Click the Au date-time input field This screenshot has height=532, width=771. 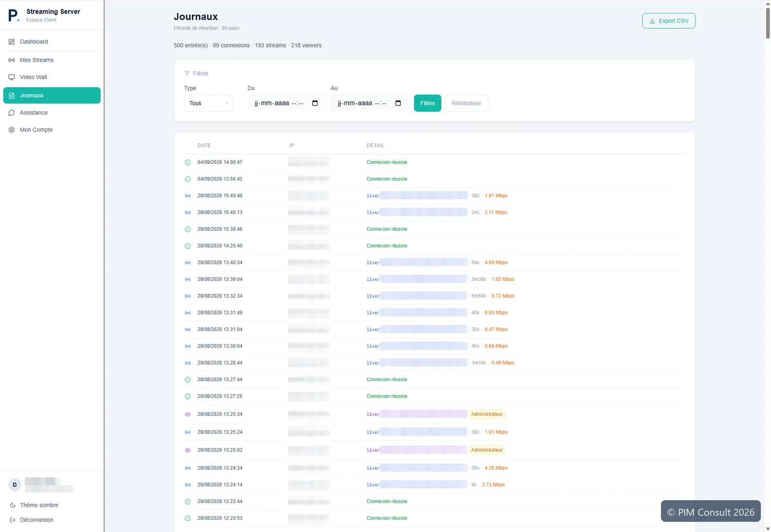(x=369, y=103)
